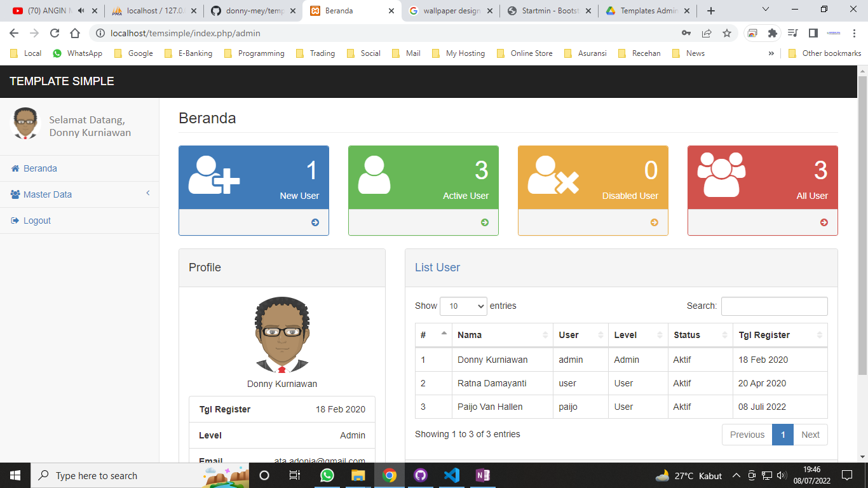Viewport: 868px width, 488px height.
Task: Click the Disabled User orange arrow icon
Action: click(x=654, y=222)
